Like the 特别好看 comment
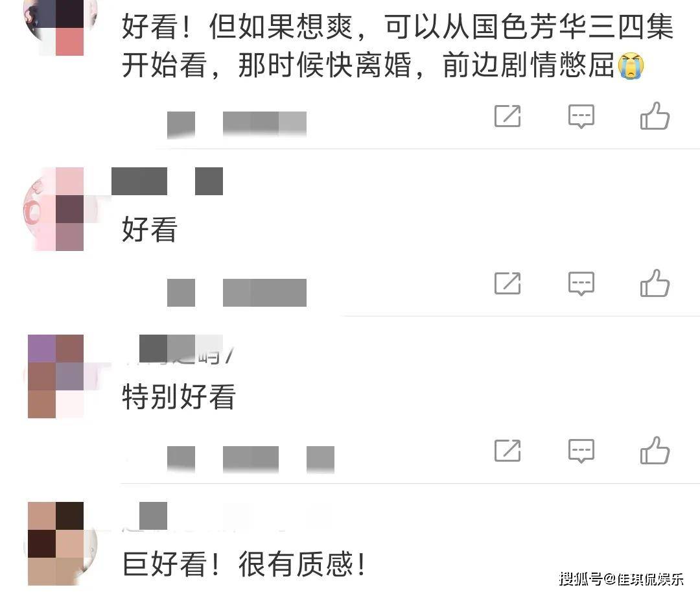This screenshot has height=594, width=700. [655, 450]
